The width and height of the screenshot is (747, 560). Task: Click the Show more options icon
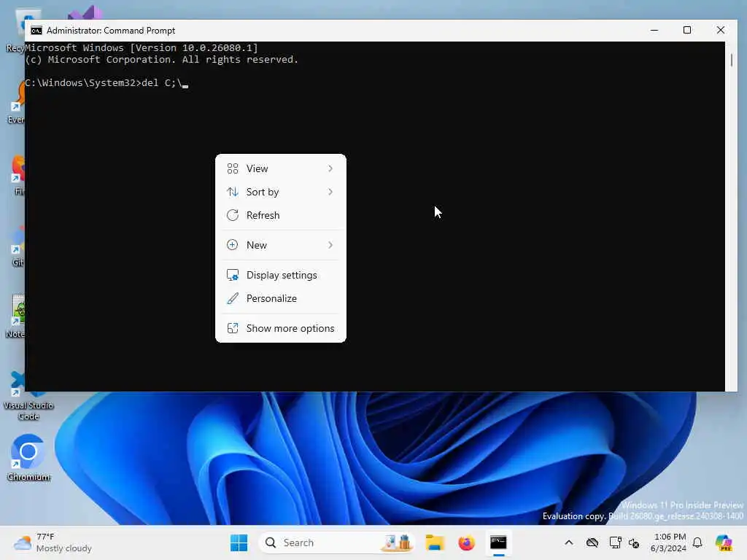233,328
